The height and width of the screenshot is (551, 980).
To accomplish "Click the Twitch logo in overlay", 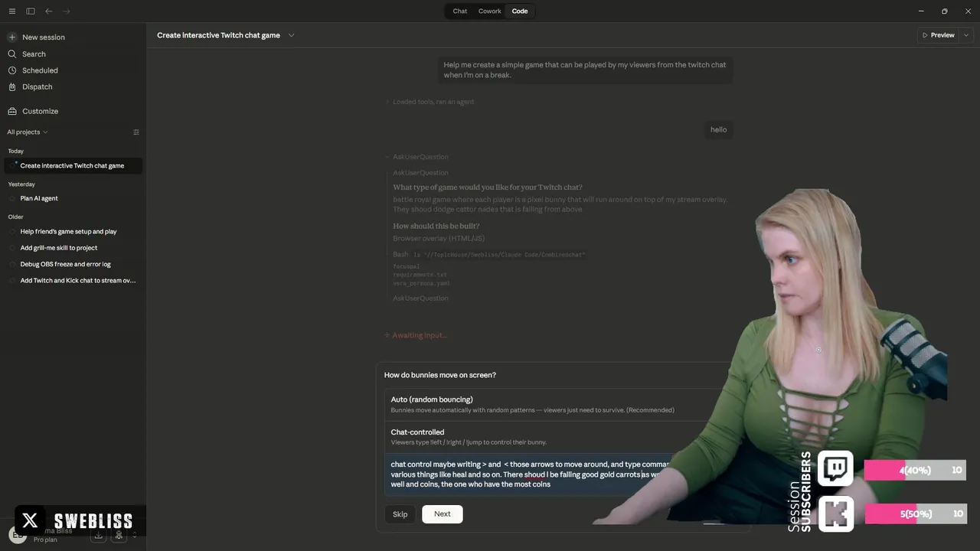I will point(836,468).
